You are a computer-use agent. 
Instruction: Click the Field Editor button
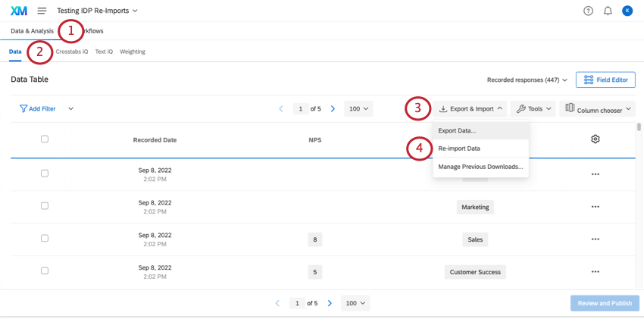(606, 80)
